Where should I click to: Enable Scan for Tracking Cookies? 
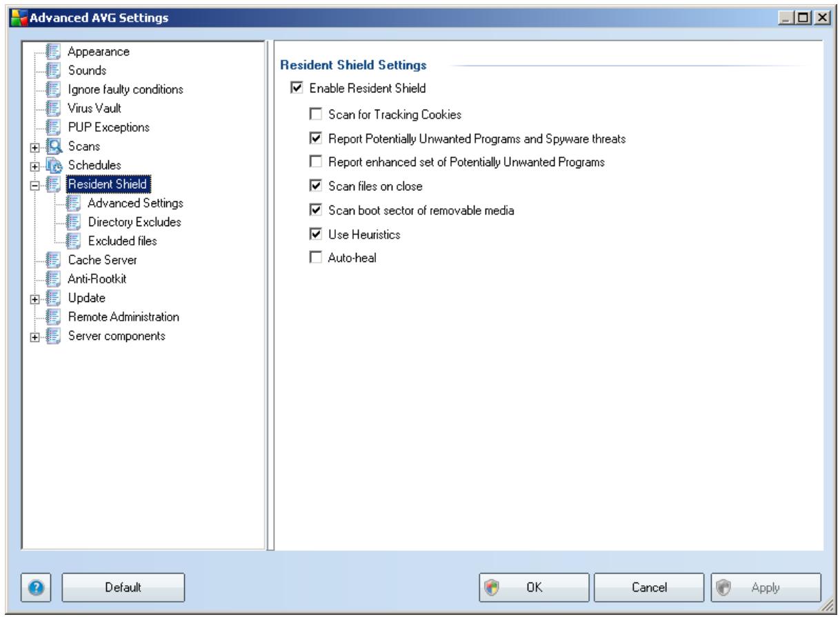pos(317,113)
